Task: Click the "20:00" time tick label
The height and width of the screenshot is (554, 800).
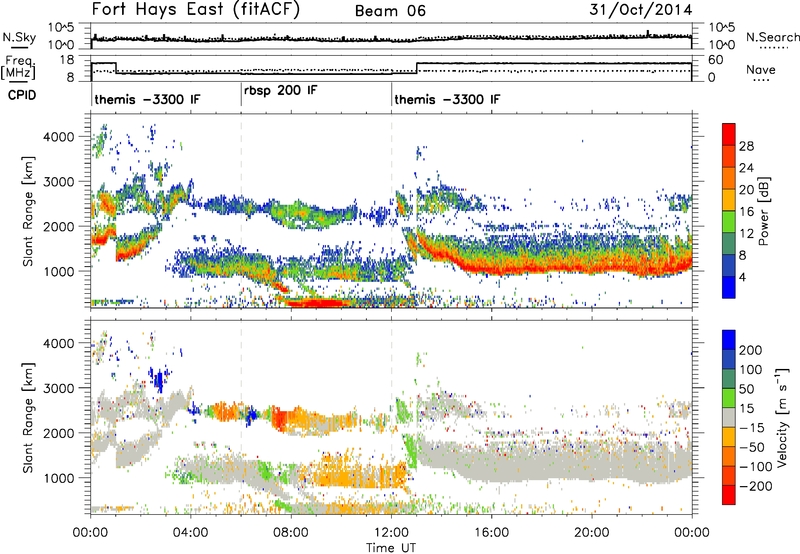Action: click(x=591, y=533)
